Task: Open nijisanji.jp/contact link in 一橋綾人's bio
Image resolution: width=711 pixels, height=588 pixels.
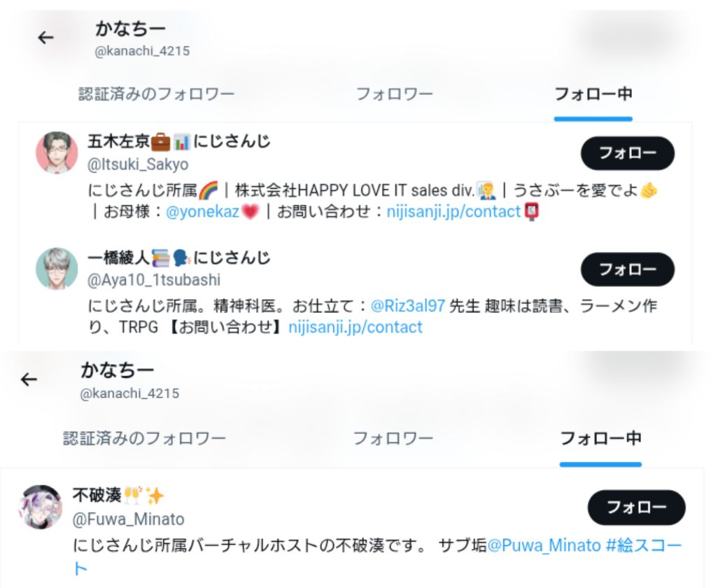Action: pyautogui.click(x=355, y=327)
